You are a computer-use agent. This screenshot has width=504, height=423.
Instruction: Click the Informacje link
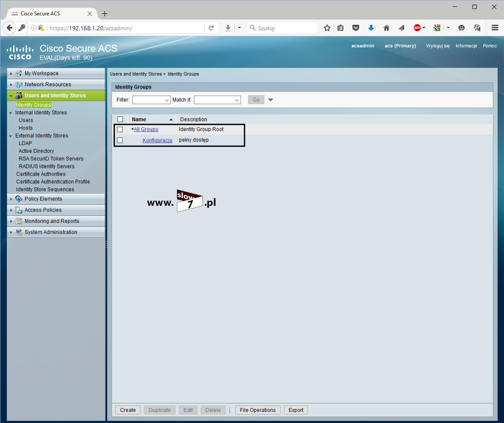point(466,46)
